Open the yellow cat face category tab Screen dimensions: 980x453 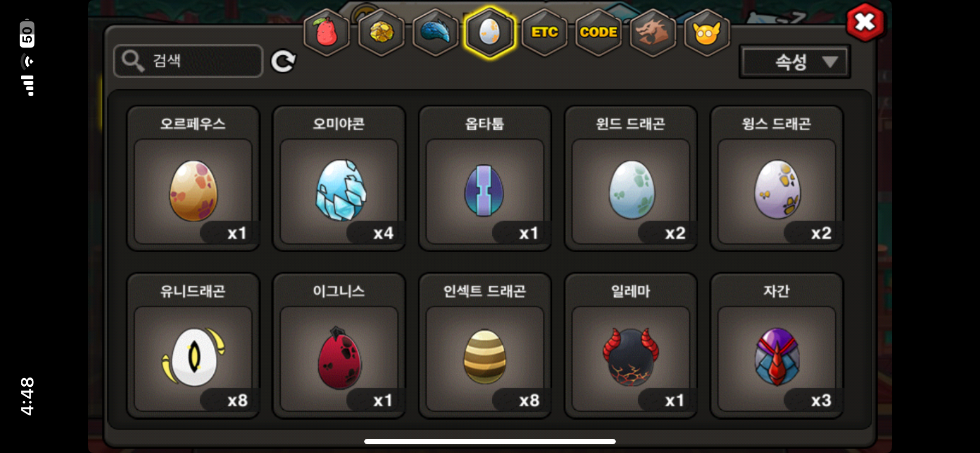click(707, 32)
